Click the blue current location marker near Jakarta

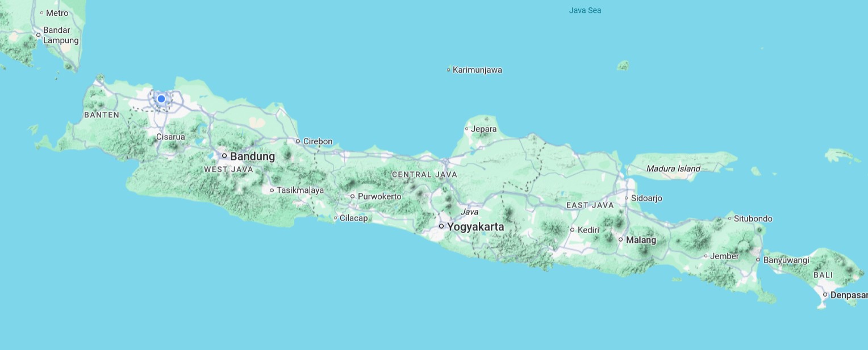(x=161, y=98)
